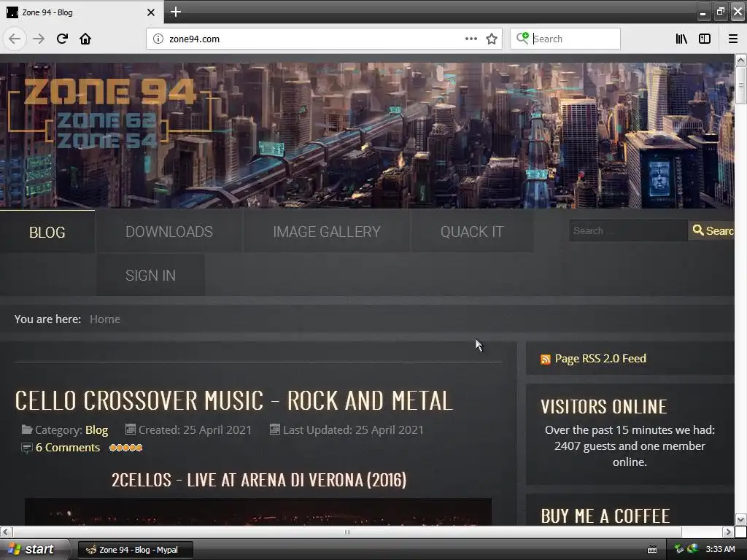Close the Zone 94 - Blog tab

coord(150,12)
